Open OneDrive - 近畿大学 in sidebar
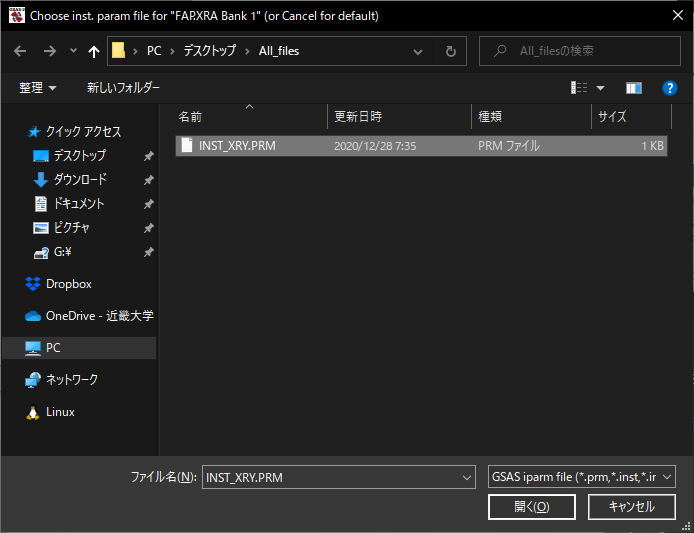 click(100, 316)
